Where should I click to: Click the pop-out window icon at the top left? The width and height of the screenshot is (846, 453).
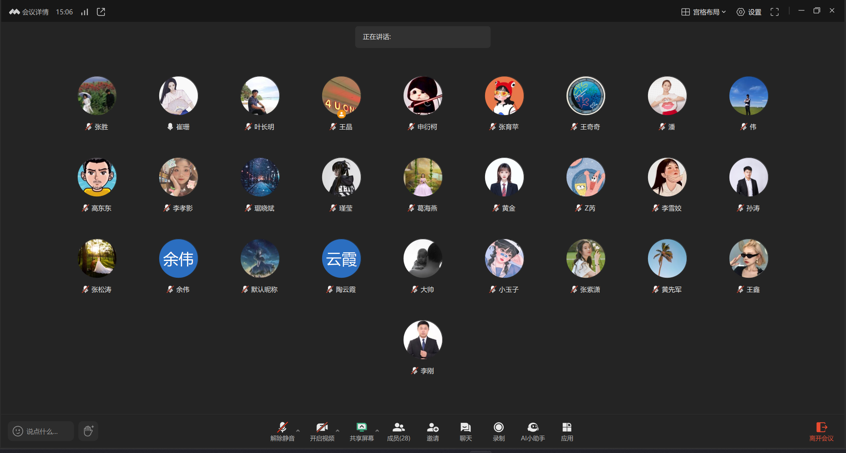[x=101, y=12]
